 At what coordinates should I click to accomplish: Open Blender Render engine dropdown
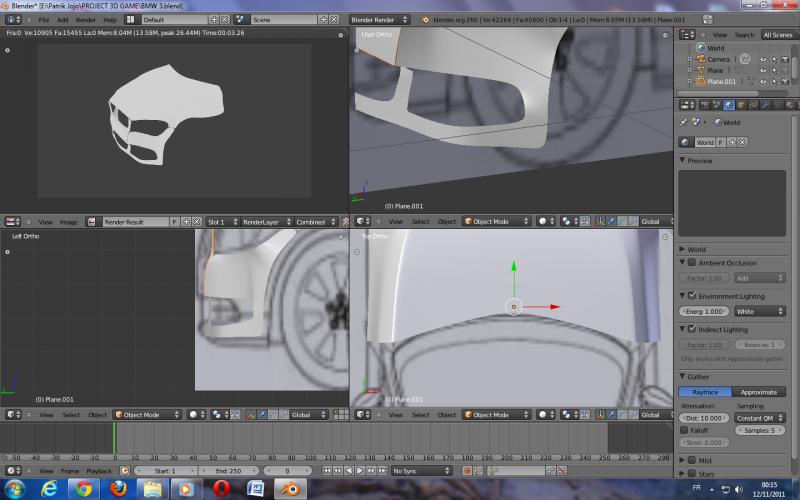(x=379, y=19)
